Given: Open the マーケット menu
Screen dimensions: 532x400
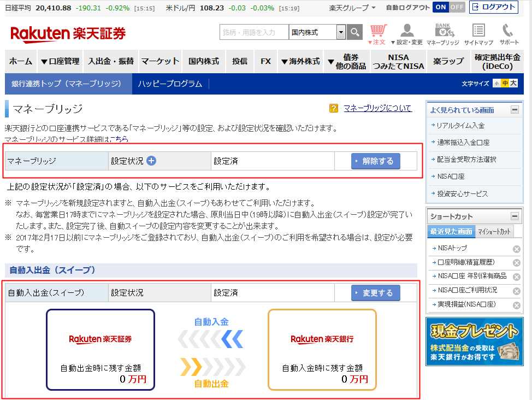Looking at the screenshot, I should click(x=160, y=61).
